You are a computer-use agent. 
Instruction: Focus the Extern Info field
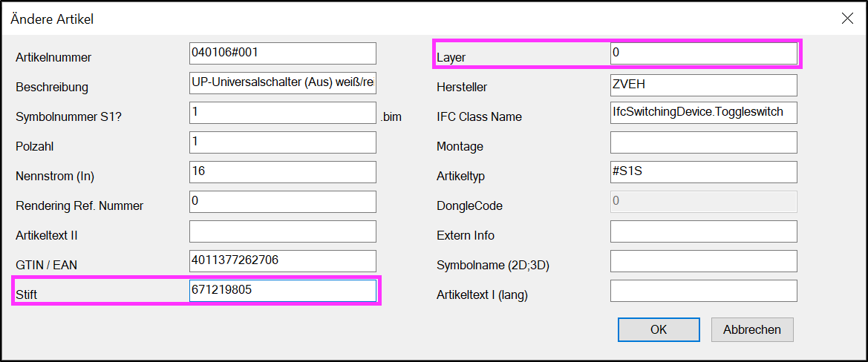pyautogui.click(x=704, y=231)
